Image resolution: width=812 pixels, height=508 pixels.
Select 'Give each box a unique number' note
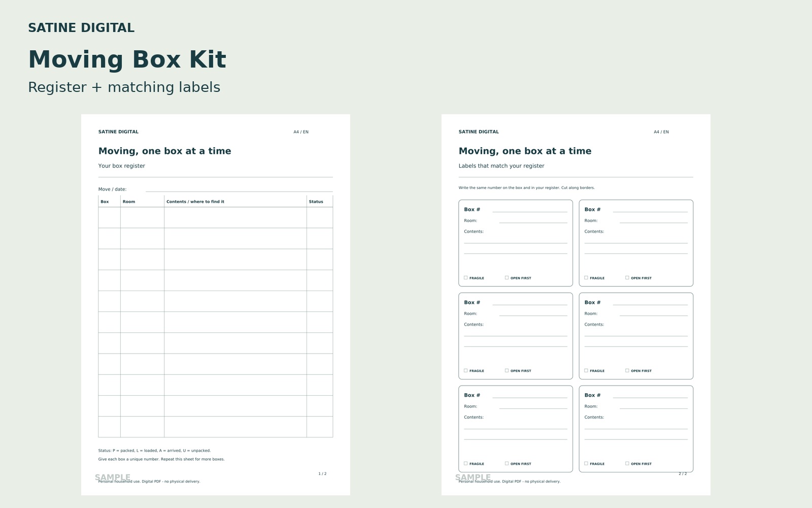coord(161,459)
